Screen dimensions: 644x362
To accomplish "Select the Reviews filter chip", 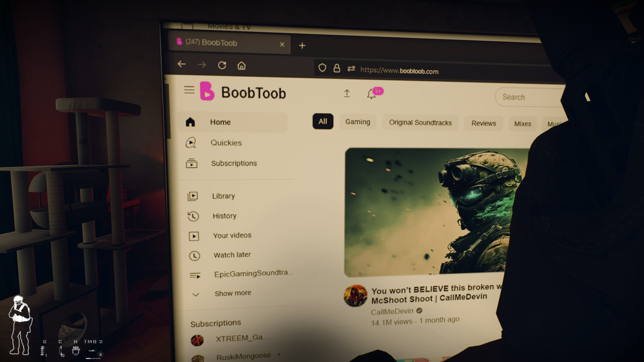I will pos(483,123).
